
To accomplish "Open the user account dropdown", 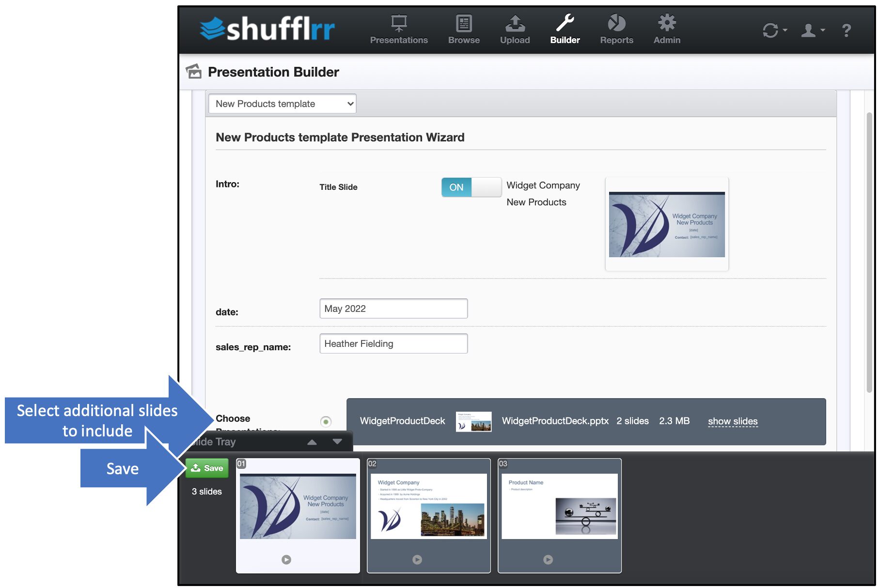I will coord(813,31).
